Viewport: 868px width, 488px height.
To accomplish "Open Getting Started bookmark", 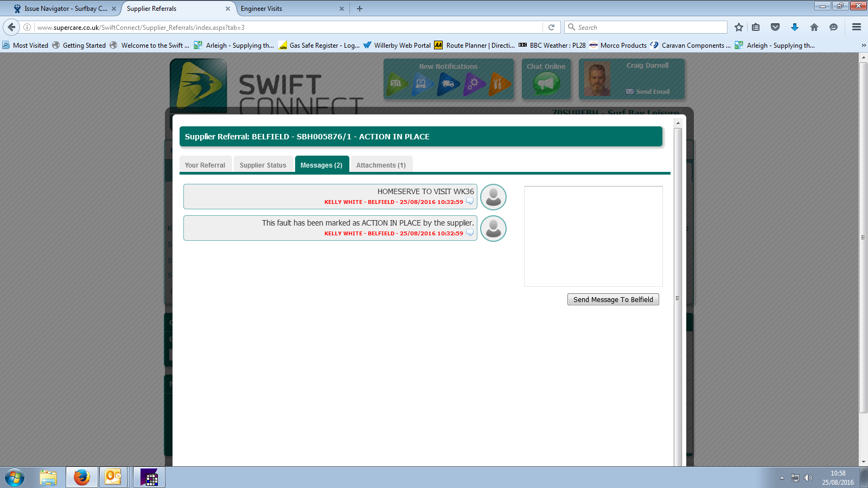I will (x=79, y=46).
